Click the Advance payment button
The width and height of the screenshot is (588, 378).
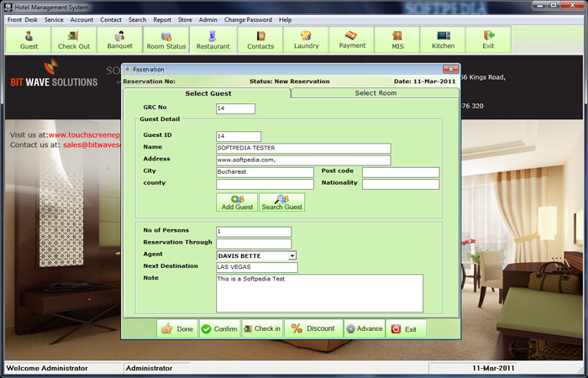click(364, 328)
